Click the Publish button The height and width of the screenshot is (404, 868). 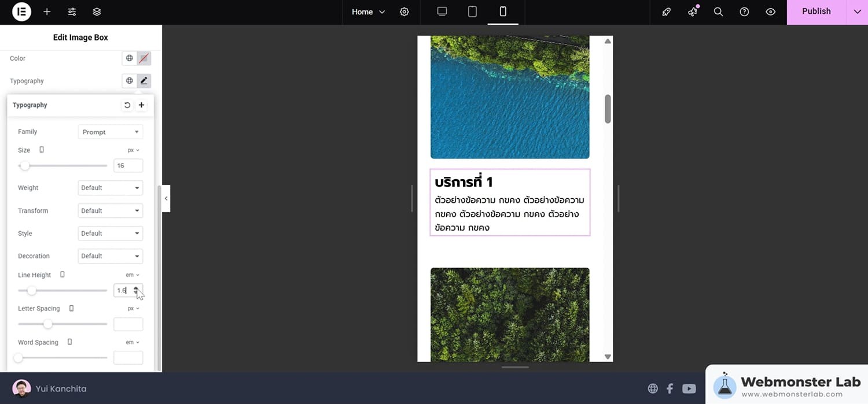pyautogui.click(x=816, y=12)
